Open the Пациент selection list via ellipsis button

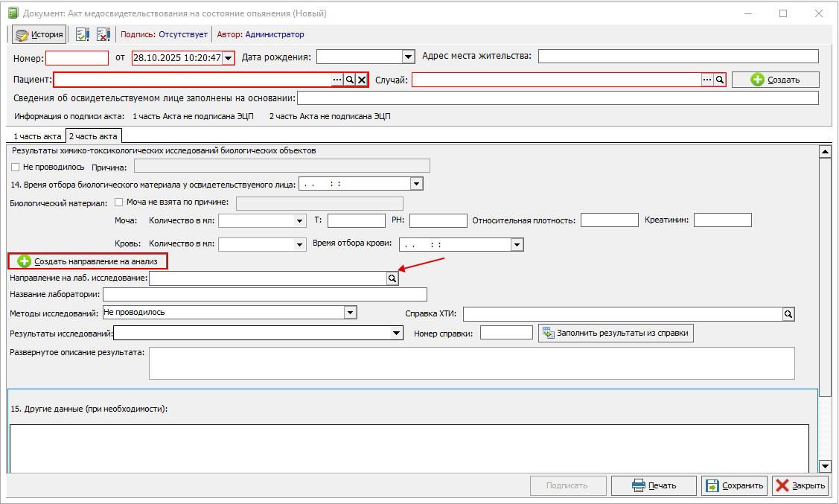tap(336, 80)
